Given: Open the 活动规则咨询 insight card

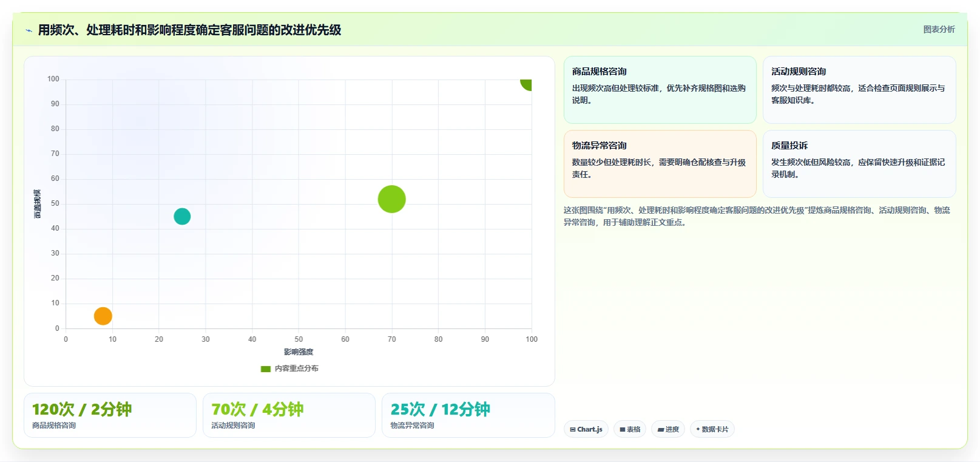Looking at the screenshot, I should click(859, 90).
